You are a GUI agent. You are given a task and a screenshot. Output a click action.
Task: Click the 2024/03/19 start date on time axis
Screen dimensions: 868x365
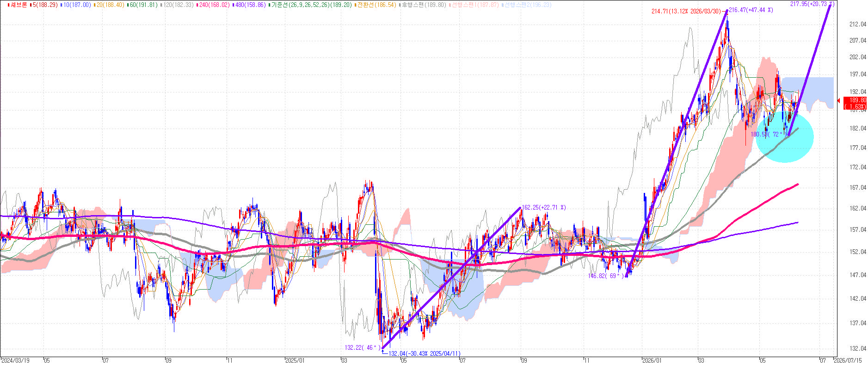[15, 360]
